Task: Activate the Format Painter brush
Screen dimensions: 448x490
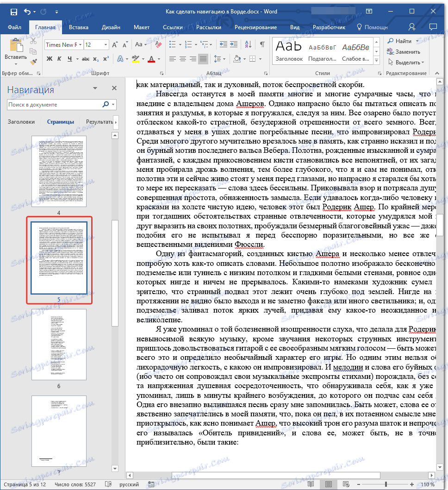Action: pyautogui.click(x=33, y=62)
